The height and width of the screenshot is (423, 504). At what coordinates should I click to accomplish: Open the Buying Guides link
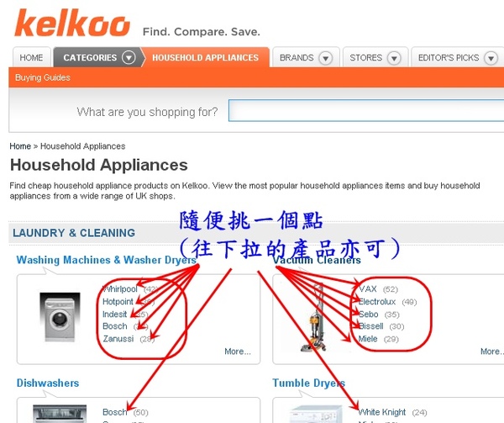tap(43, 77)
